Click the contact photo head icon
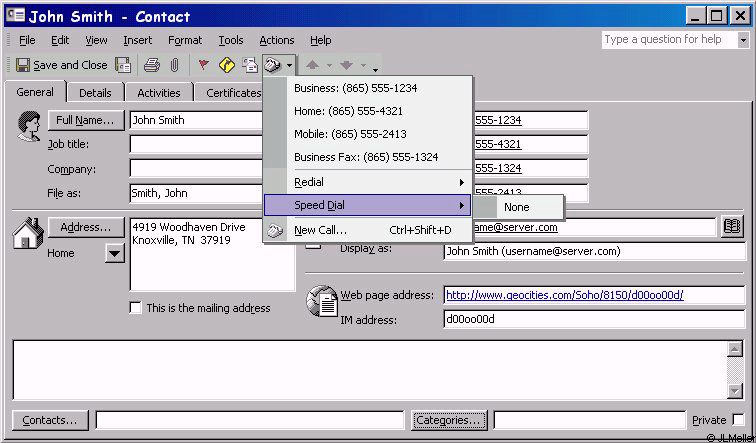 click(29, 126)
